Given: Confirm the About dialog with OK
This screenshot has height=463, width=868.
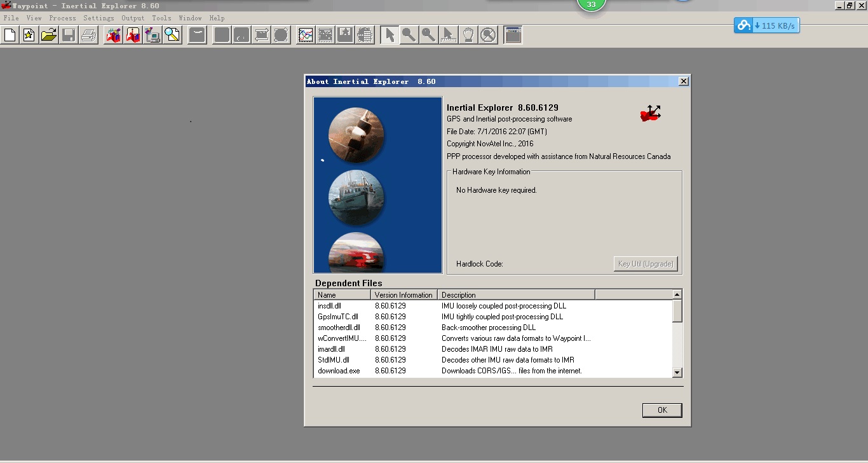Looking at the screenshot, I should [662, 410].
